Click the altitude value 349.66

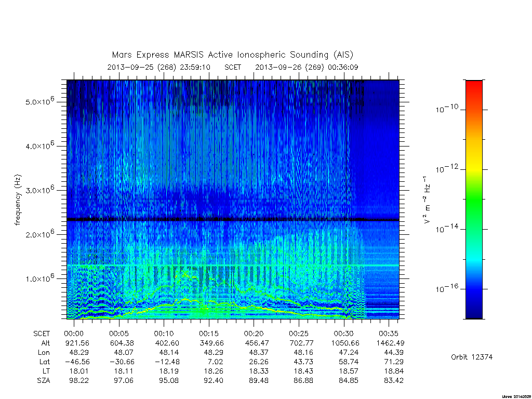coord(212,343)
